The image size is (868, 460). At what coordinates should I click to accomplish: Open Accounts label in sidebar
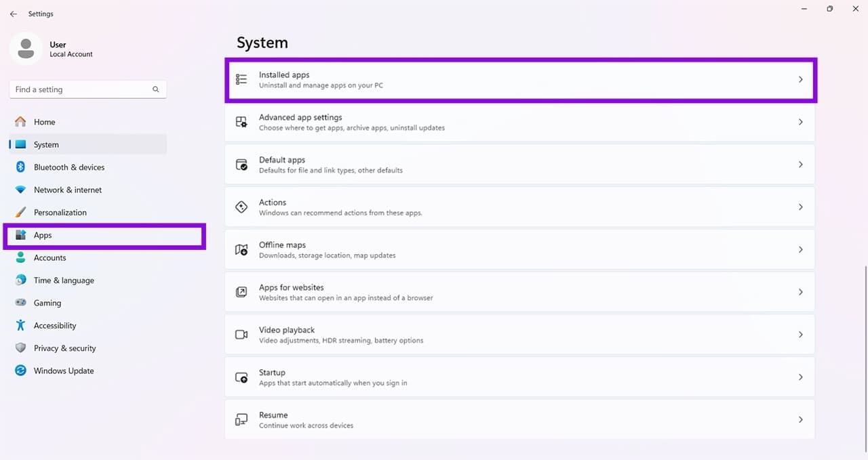[x=50, y=257]
